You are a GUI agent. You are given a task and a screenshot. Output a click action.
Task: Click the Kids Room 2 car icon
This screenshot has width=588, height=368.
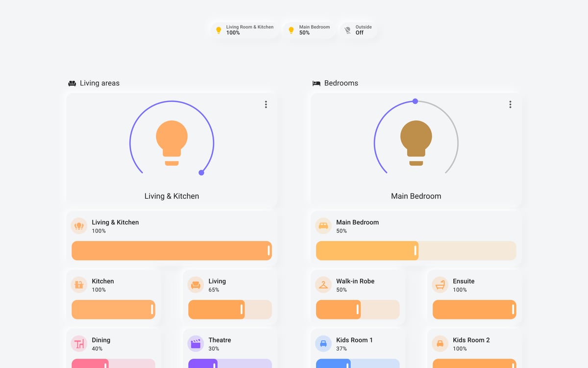pos(440,343)
